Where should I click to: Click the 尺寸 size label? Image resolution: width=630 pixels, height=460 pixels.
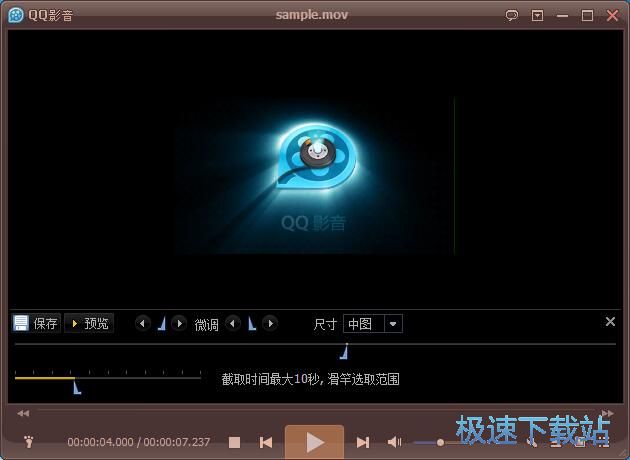pyautogui.click(x=325, y=324)
